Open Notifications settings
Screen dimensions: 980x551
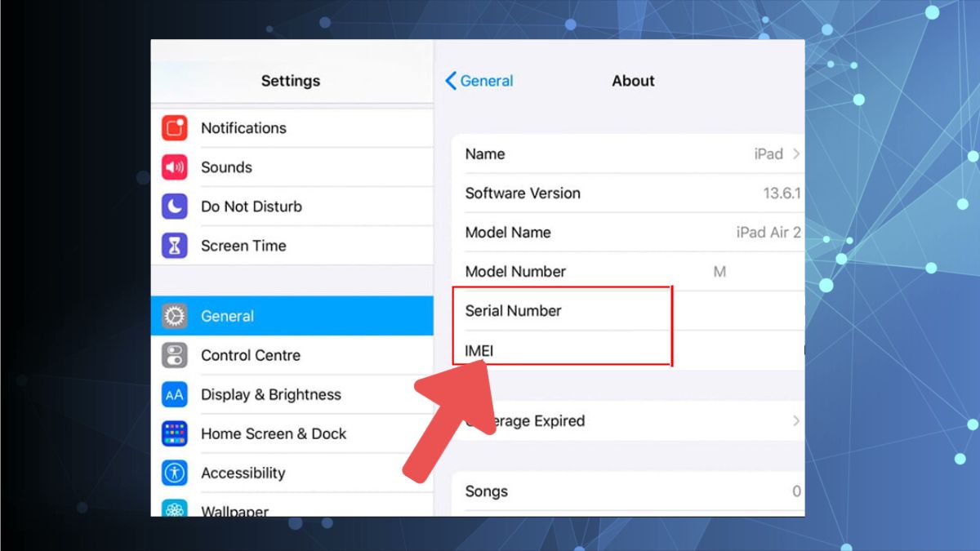coord(292,128)
